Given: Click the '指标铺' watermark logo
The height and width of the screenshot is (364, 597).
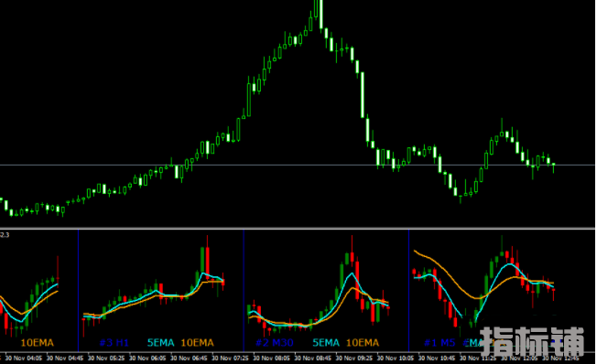Looking at the screenshot, I should tap(532, 341).
